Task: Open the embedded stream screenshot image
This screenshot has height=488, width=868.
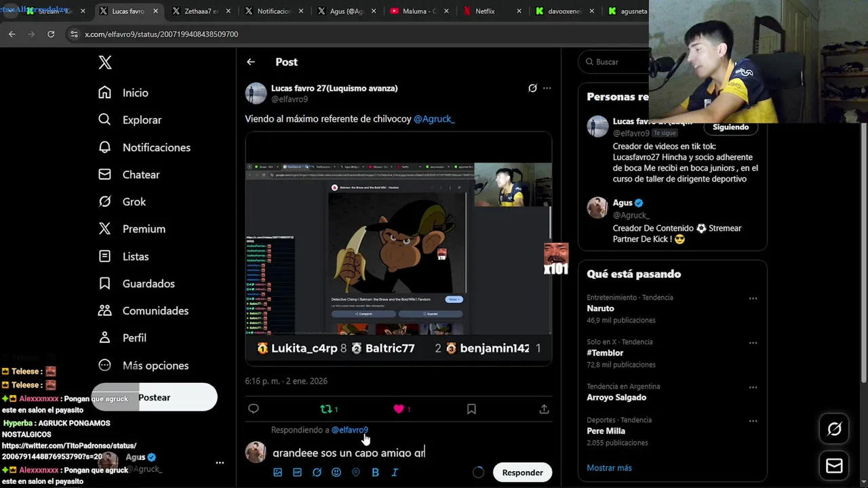Action: coord(398,249)
